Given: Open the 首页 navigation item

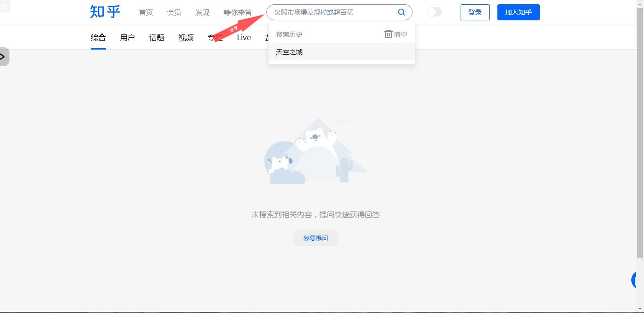Looking at the screenshot, I should tap(146, 12).
